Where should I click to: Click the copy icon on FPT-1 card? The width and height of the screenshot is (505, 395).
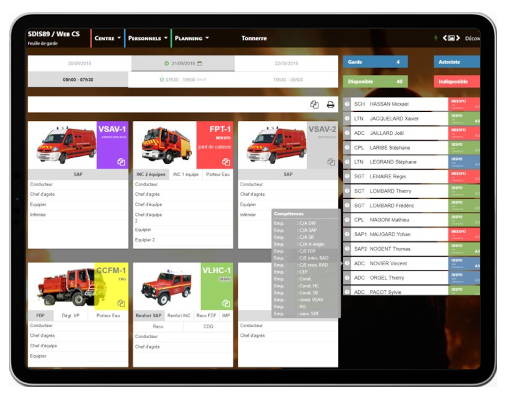(x=226, y=162)
